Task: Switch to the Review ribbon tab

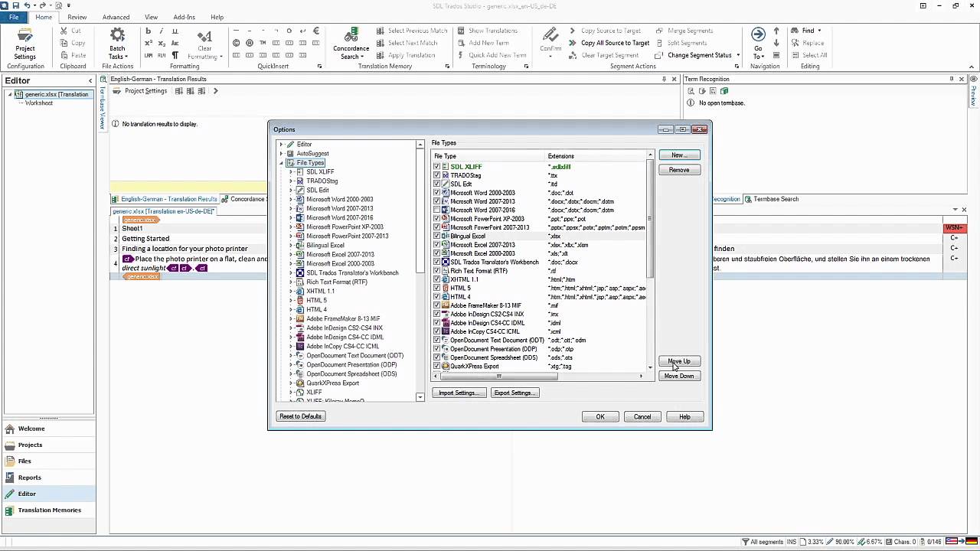Action: [77, 17]
